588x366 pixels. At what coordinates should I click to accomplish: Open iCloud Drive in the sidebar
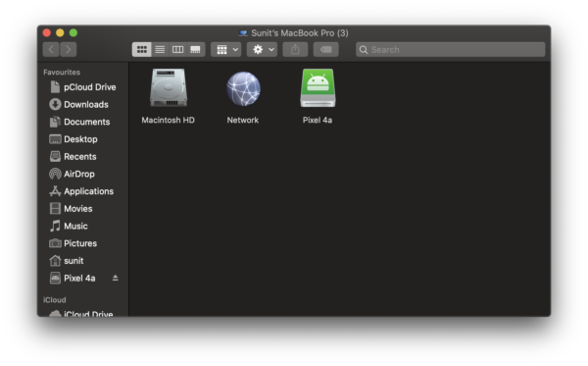click(83, 313)
